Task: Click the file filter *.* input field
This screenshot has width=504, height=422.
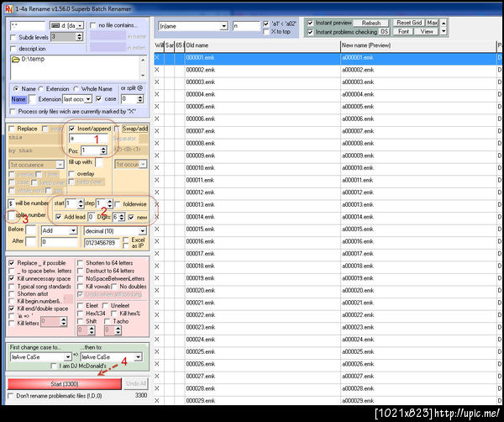Action: pos(28,25)
